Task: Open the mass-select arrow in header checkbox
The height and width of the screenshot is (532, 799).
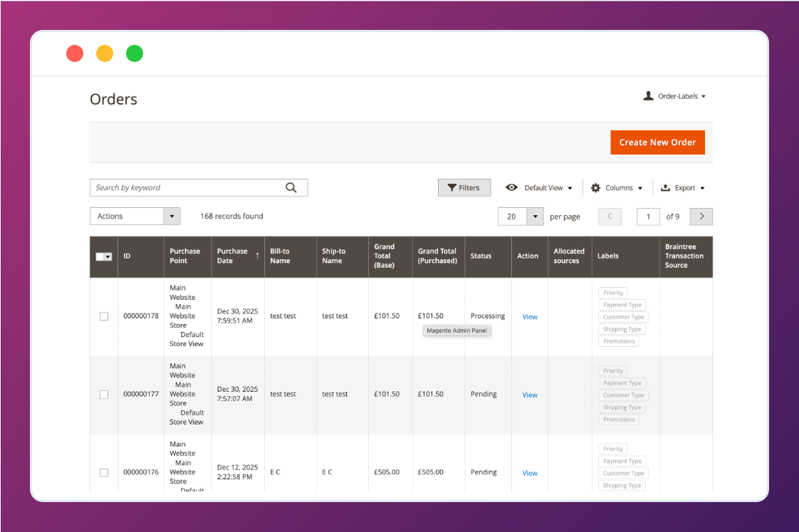Action: (108, 256)
